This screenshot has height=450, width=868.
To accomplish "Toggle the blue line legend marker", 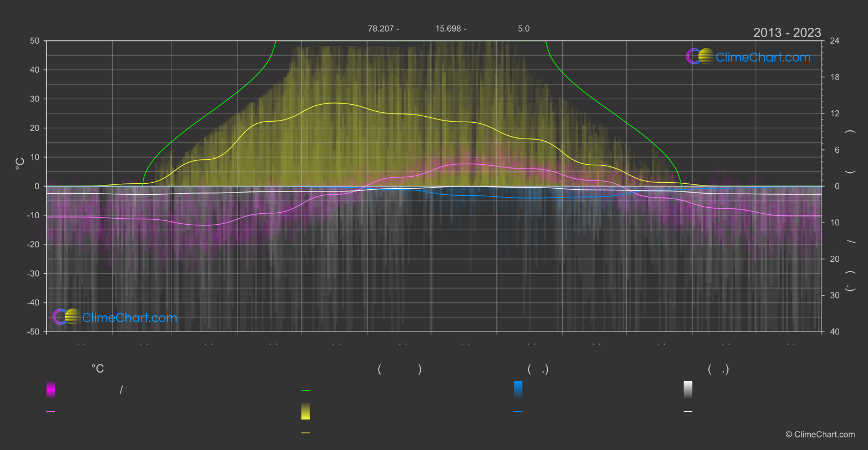I will tap(518, 412).
